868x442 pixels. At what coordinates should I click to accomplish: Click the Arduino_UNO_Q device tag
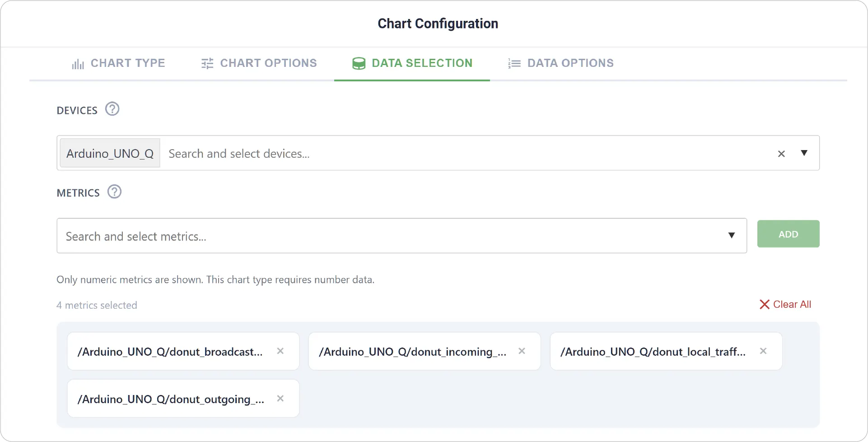tap(110, 154)
